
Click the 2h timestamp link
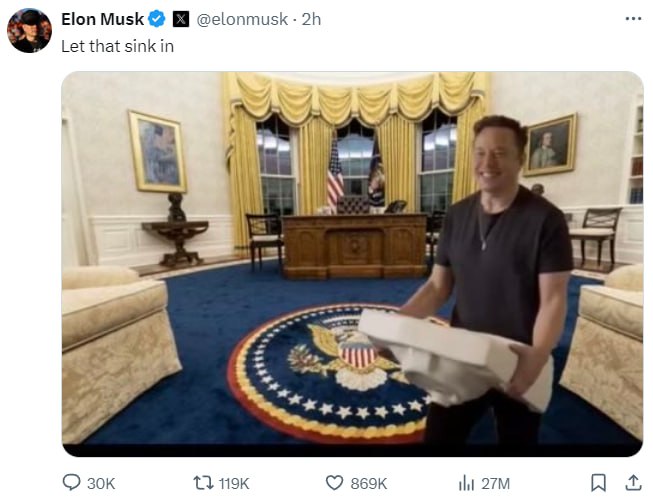(x=311, y=19)
